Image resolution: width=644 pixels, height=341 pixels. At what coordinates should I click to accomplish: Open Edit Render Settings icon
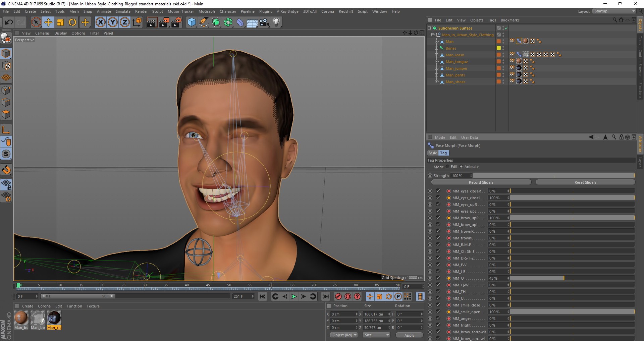(176, 22)
